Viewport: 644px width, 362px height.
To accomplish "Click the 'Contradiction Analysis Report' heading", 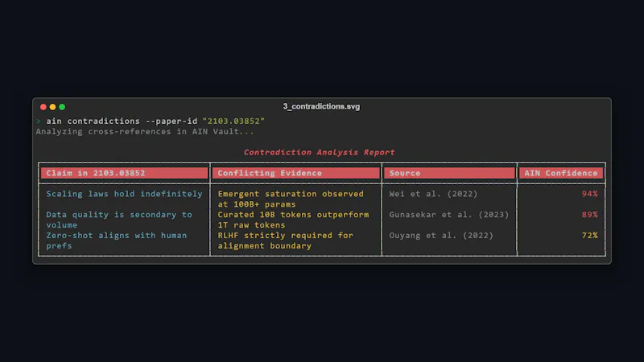I will click(x=319, y=152).
